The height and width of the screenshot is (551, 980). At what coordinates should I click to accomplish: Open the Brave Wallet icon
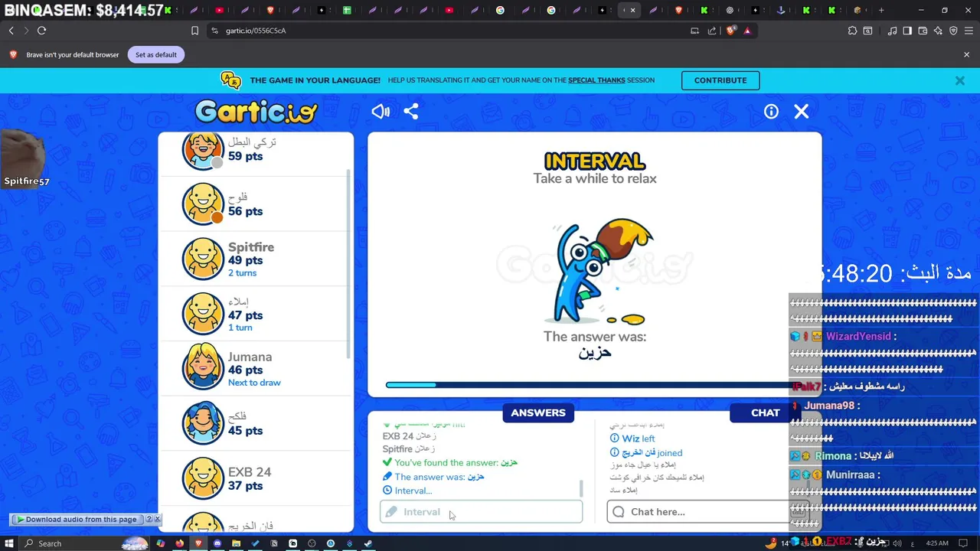click(x=923, y=31)
